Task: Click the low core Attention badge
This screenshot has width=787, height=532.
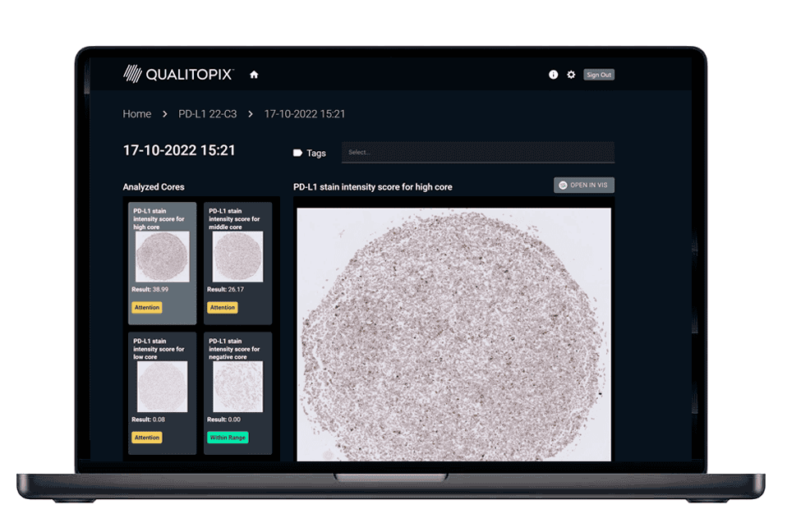Action: click(147, 438)
